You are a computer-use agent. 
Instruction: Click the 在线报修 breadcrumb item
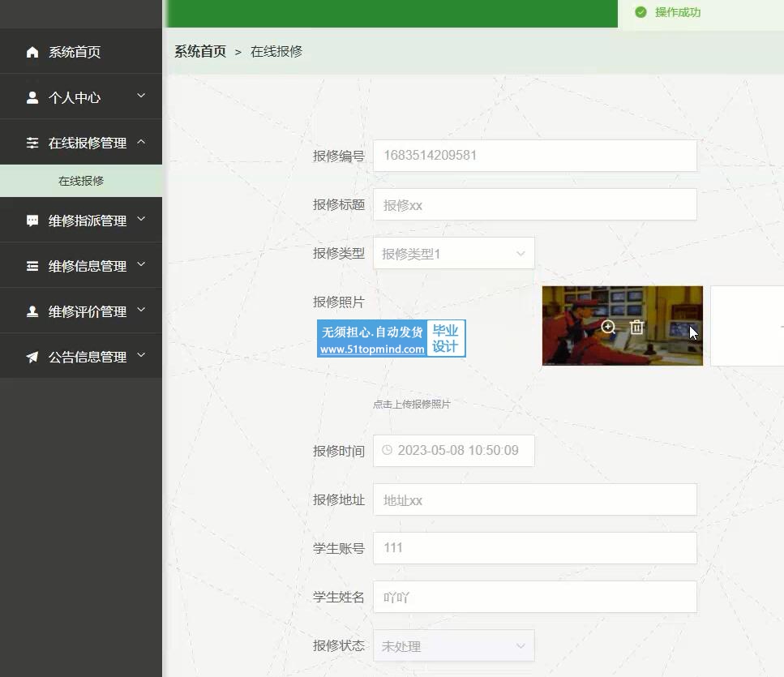click(276, 52)
